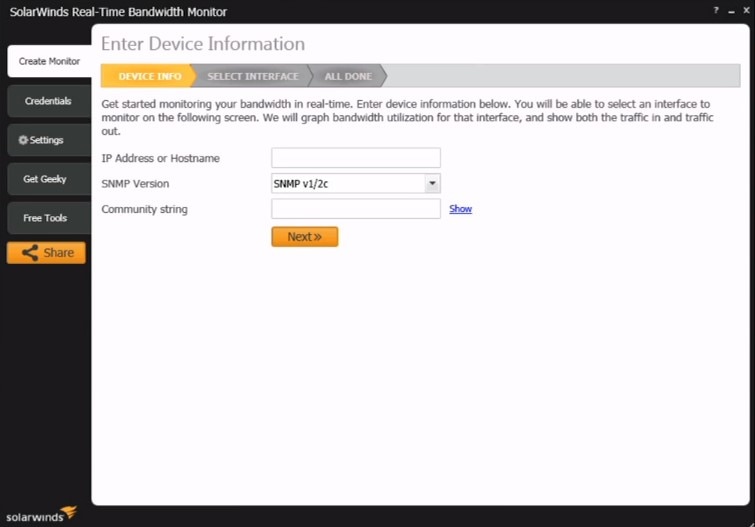Select the SELECT INTERFACE wizard step

click(253, 76)
